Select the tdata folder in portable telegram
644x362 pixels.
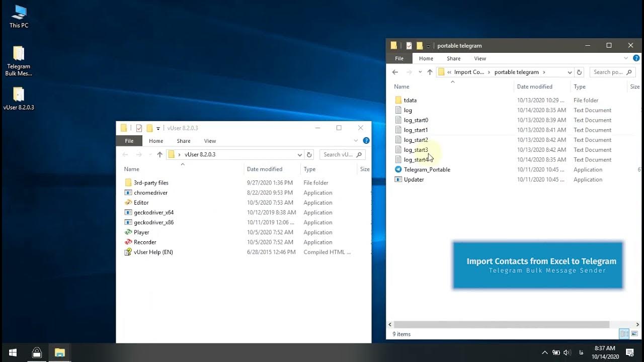pyautogui.click(x=410, y=100)
